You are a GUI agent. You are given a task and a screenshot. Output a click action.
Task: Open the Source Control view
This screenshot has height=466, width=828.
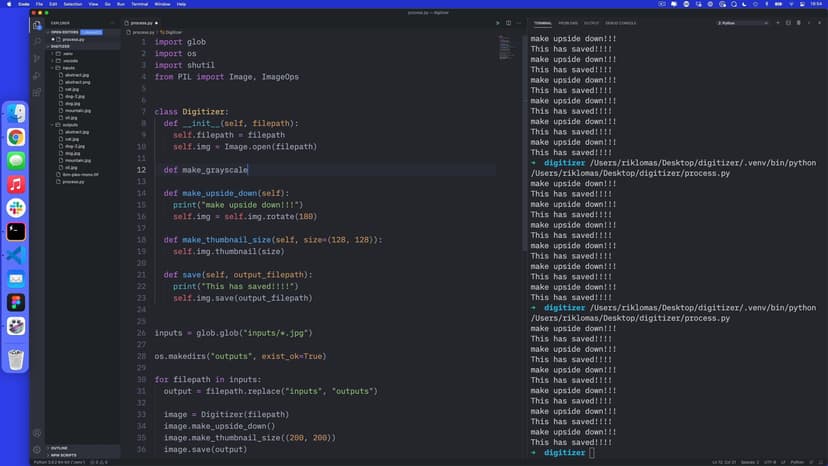tap(37, 58)
